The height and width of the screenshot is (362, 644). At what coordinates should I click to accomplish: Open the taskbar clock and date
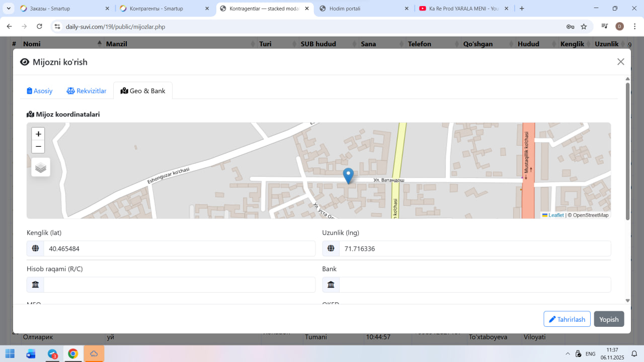(x=612, y=353)
